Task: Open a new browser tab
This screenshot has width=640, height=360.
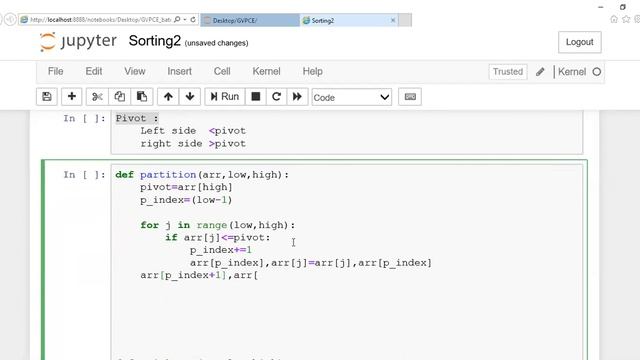Action: [x=405, y=20]
